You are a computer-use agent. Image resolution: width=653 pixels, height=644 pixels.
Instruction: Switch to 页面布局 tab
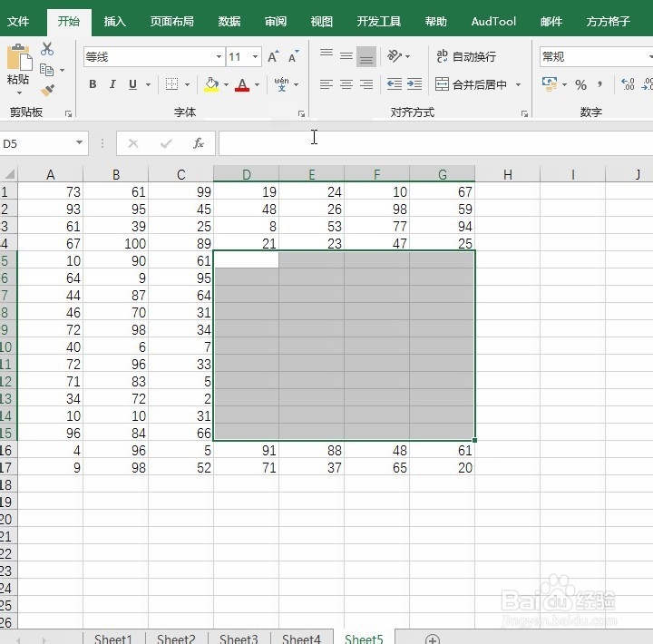point(172,21)
